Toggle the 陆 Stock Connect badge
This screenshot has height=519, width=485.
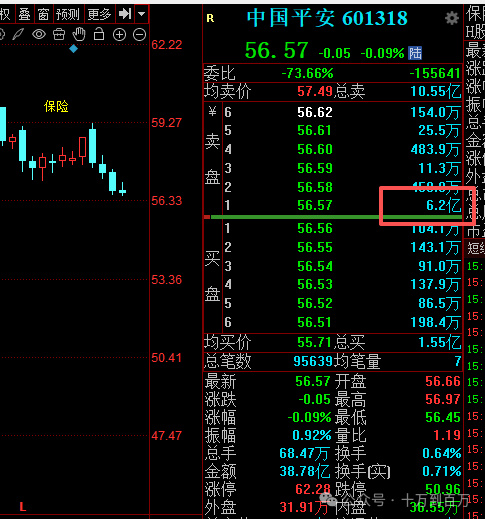click(415, 53)
